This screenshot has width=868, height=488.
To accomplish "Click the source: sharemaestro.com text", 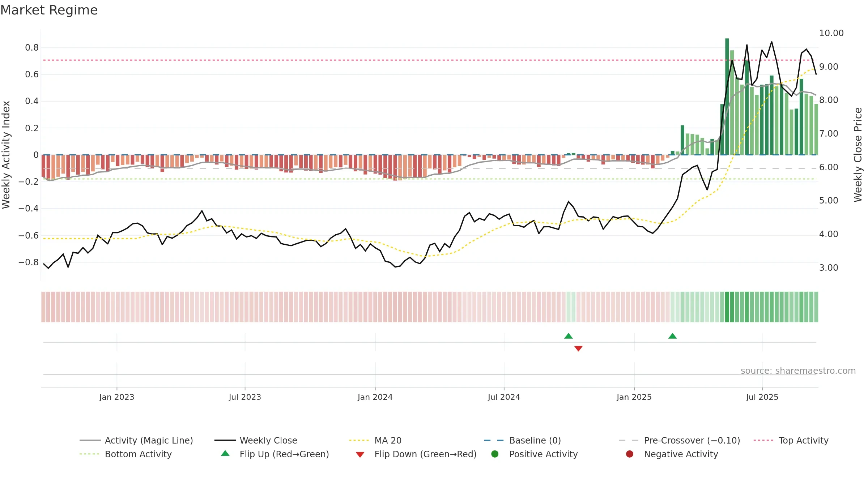I will pyautogui.click(x=798, y=371).
